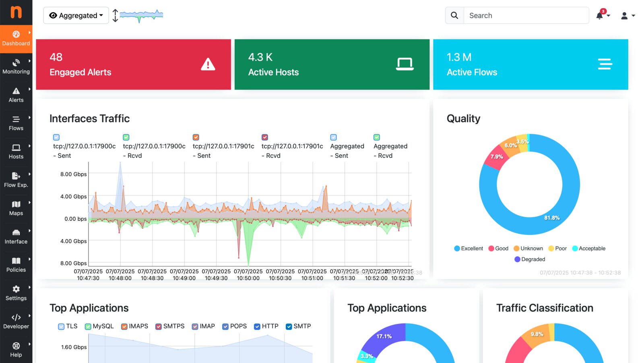Screen dimensions: 644x363
Task: Click the laptop icon on Active Hosts
Action: click(x=405, y=64)
